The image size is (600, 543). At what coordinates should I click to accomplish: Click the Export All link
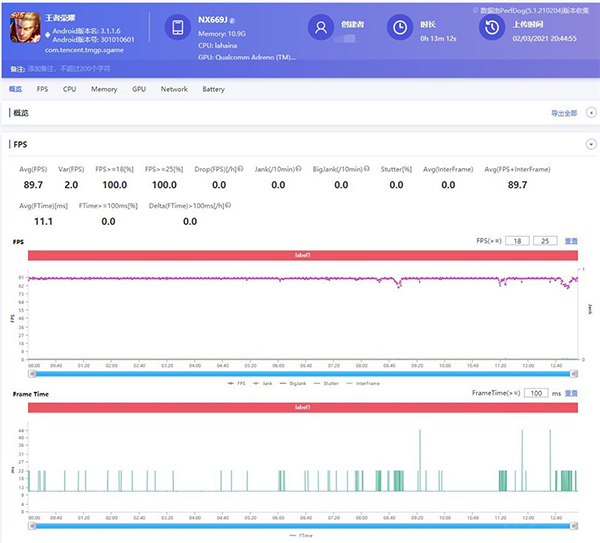(x=564, y=113)
